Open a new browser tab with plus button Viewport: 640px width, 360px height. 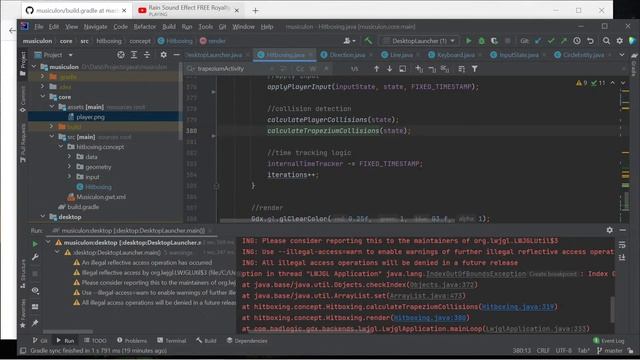255,11
